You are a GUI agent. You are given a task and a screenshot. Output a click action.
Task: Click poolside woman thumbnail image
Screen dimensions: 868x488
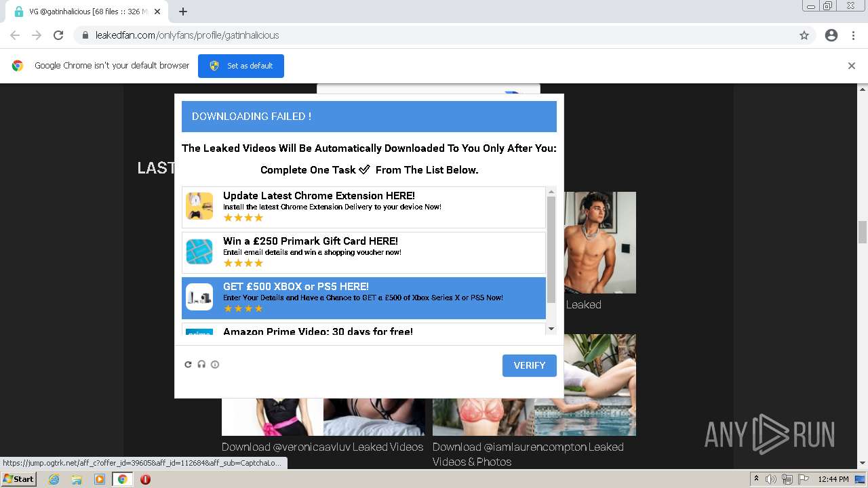click(585, 384)
